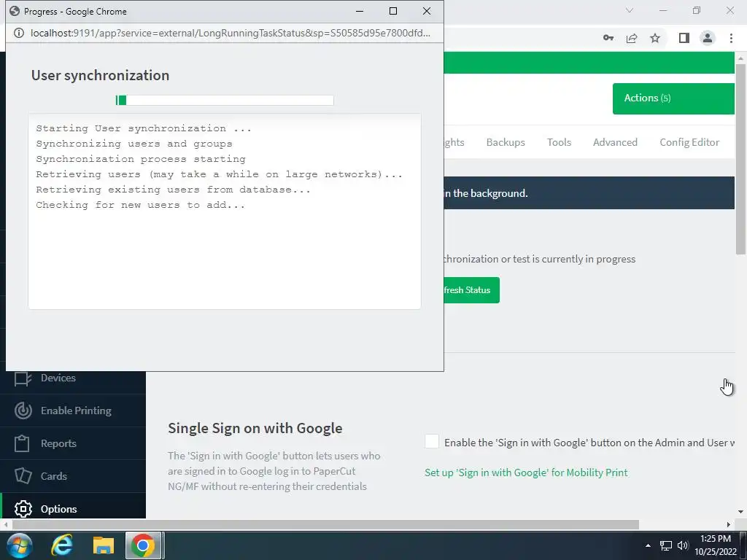This screenshot has height=560, width=747.
Task: Click the synchronization log text area
Action: (225, 211)
